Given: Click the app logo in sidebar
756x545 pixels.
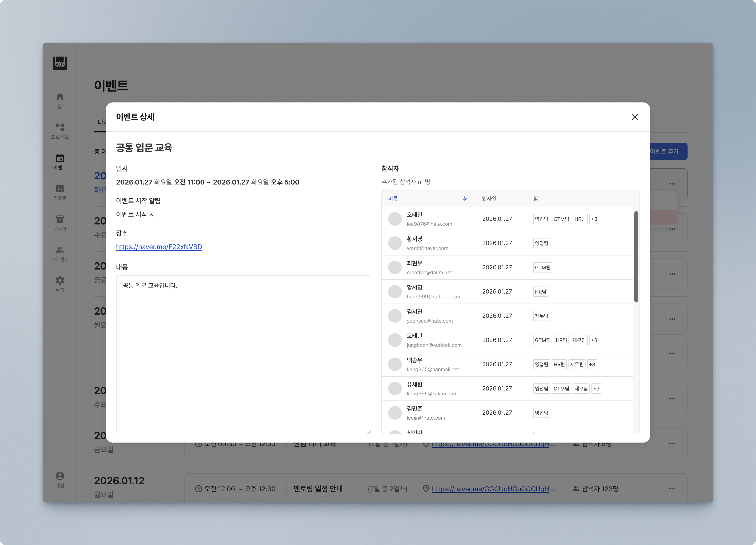Looking at the screenshot, I should [60, 63].
